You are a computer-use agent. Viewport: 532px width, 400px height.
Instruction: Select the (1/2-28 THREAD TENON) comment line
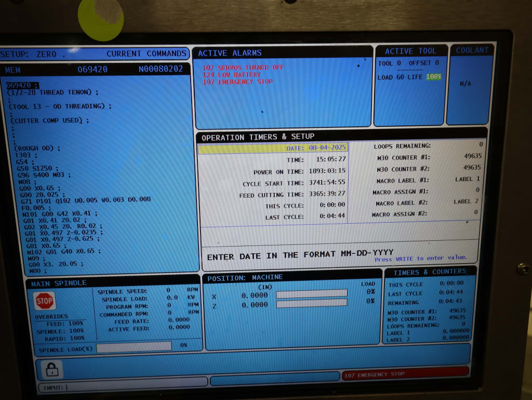click(52, 93)
